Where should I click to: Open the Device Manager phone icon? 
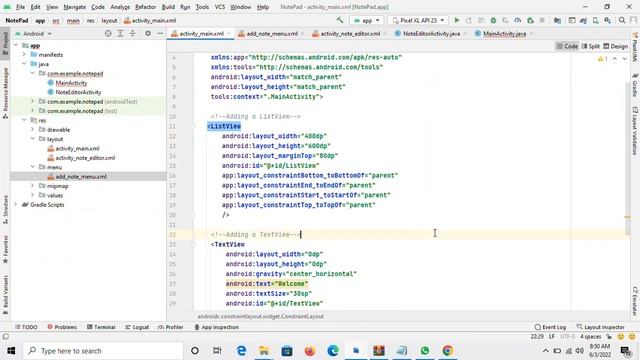coord(596,20)
